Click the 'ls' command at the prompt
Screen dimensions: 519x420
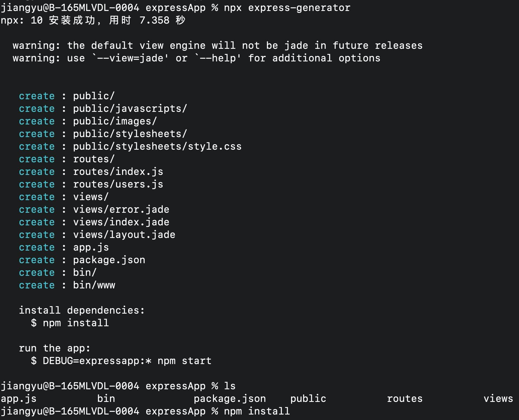(230, 386)
